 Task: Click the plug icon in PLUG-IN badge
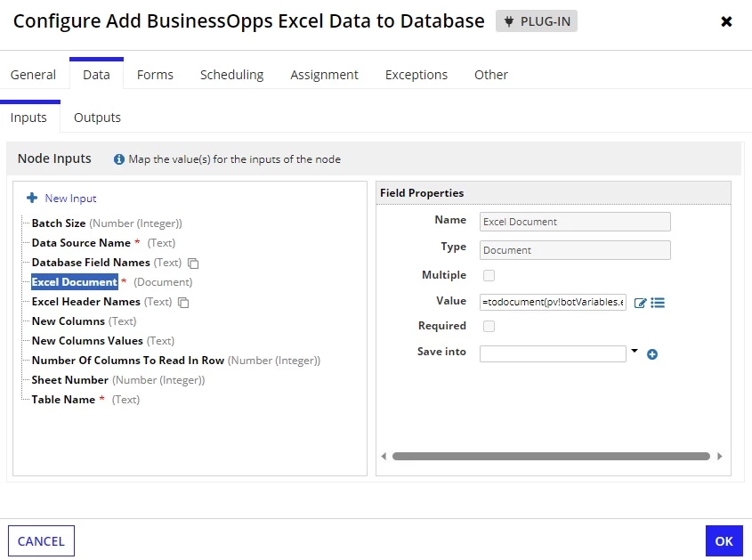click(x=509, y=21)
